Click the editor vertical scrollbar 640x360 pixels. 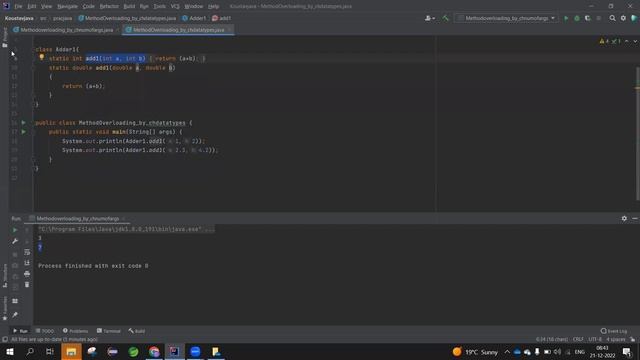tap(637, 133)
